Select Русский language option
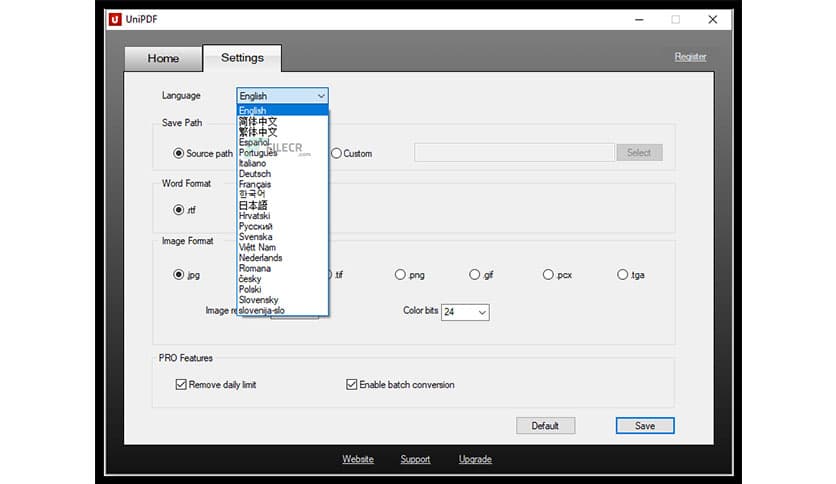 click(x=283, y=227)
